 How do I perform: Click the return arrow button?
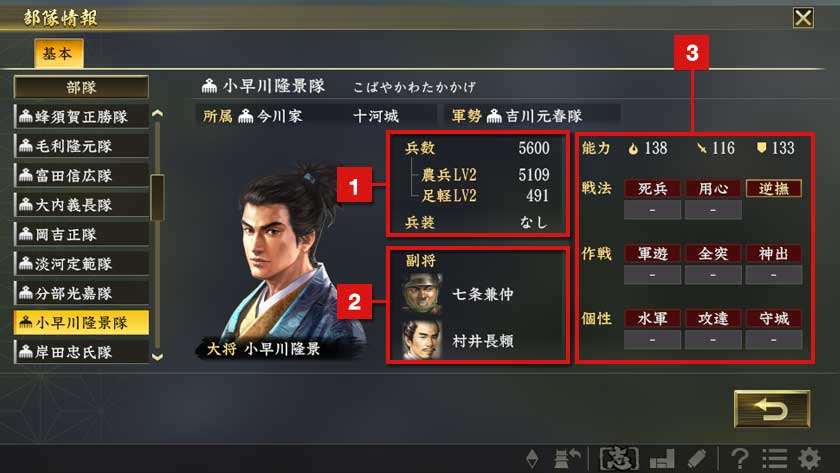[x=771, y=409]
